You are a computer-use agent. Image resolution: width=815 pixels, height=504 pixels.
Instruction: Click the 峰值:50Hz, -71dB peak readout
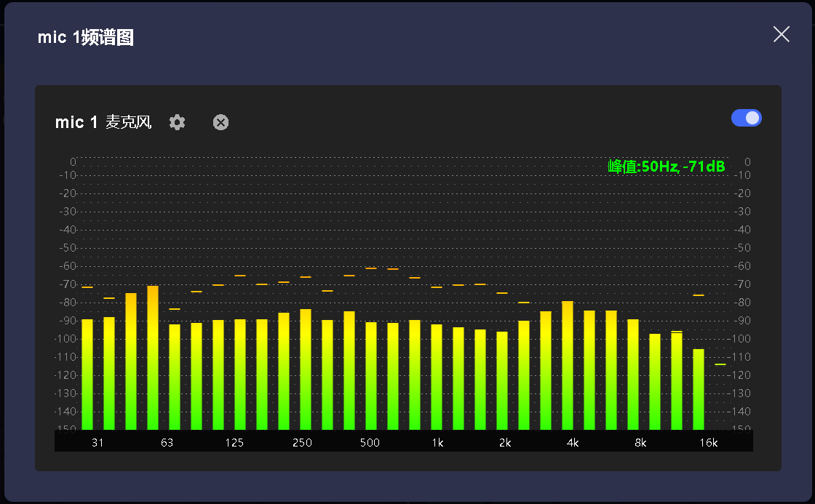tap(666, 167)
